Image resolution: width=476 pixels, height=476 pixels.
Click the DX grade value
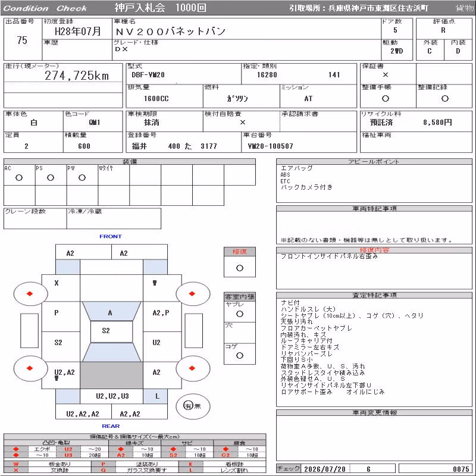coord(121,49)
